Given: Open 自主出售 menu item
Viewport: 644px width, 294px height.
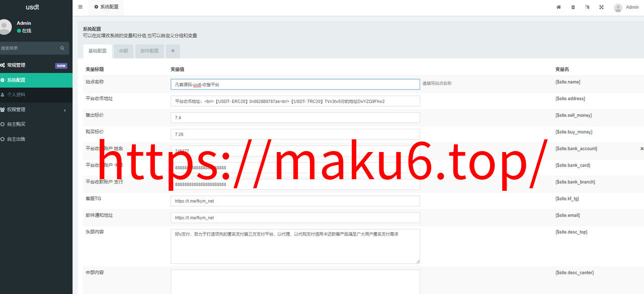Looking at the screenshot, I should [x=36, y=139].
